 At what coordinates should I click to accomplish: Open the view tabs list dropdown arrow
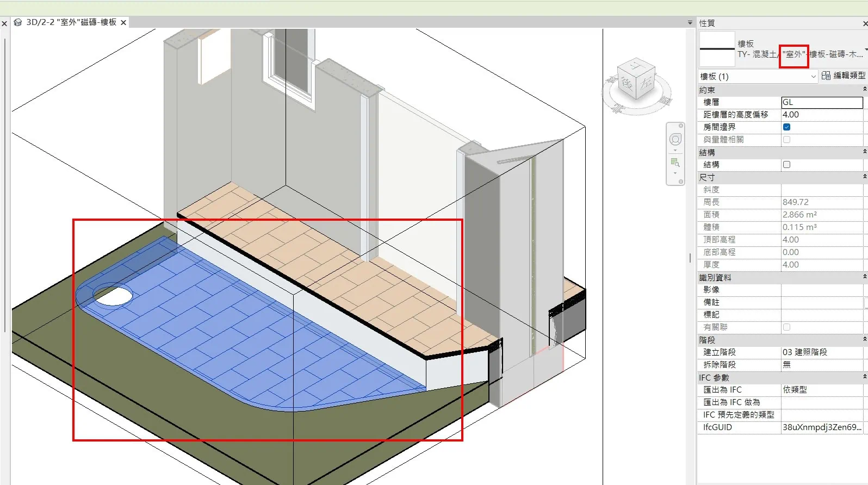(x=690, y=22)
